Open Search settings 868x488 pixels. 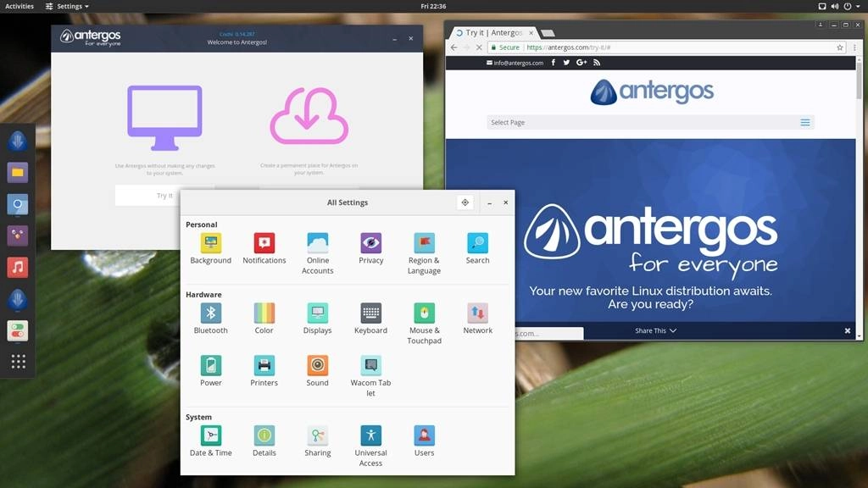477,249
